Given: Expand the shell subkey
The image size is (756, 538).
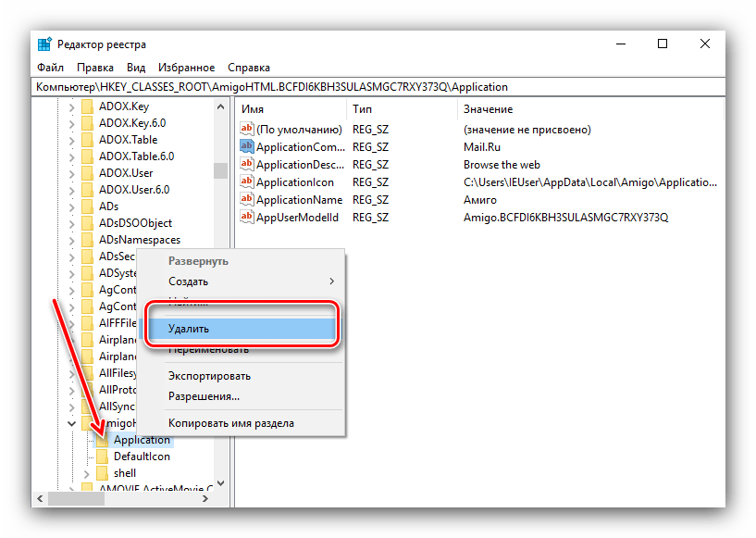Looking at the screenshot, I should coord(86,473).
